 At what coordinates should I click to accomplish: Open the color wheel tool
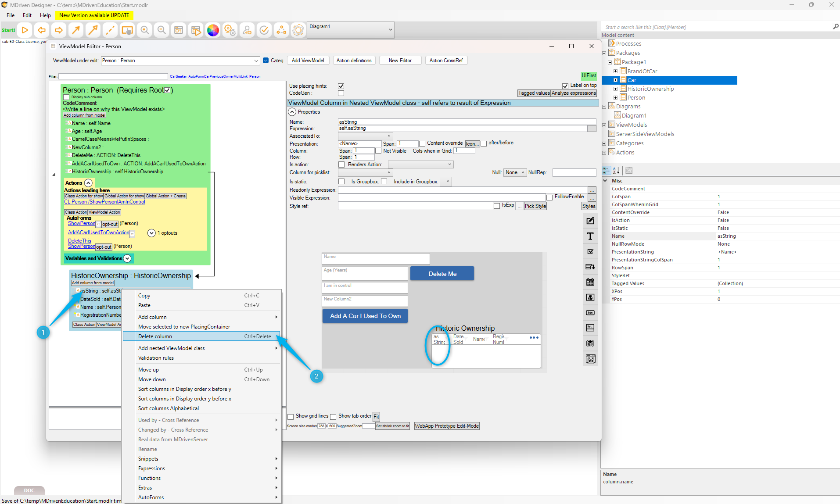point(213,30)
